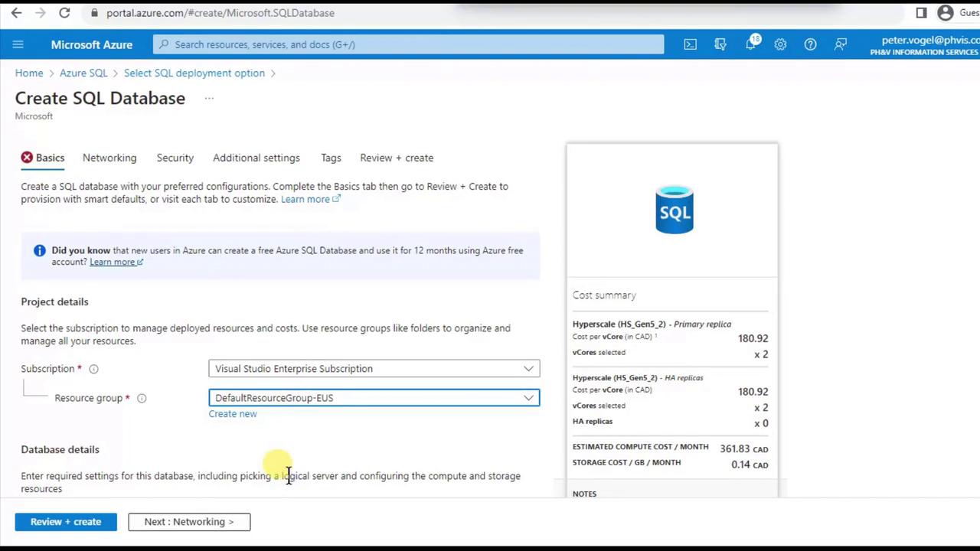Open the Azure SQL breadcrumb link
Image resolution: width=980 pixels, height=551 pixels.
83,73
